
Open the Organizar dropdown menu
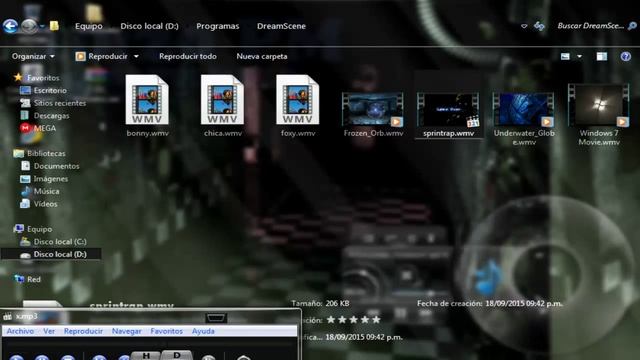pos(33,56)
